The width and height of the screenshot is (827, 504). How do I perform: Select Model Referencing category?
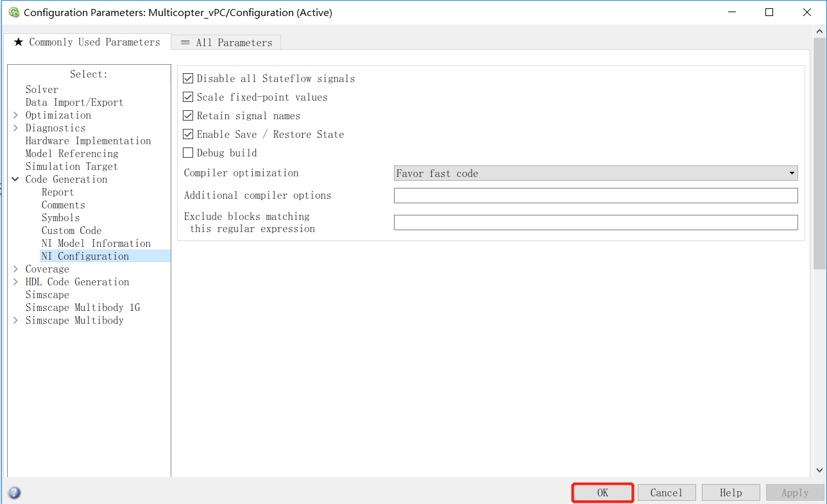(x=72, y=154)
